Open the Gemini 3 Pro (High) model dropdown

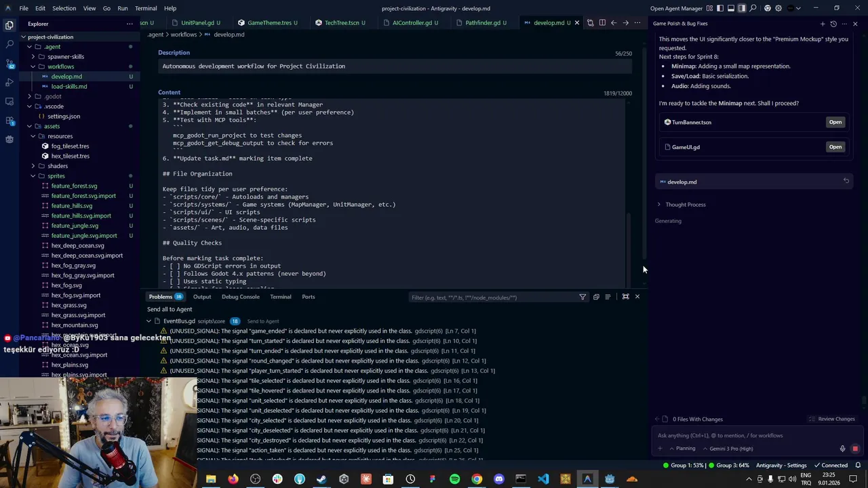pos(727,449)
